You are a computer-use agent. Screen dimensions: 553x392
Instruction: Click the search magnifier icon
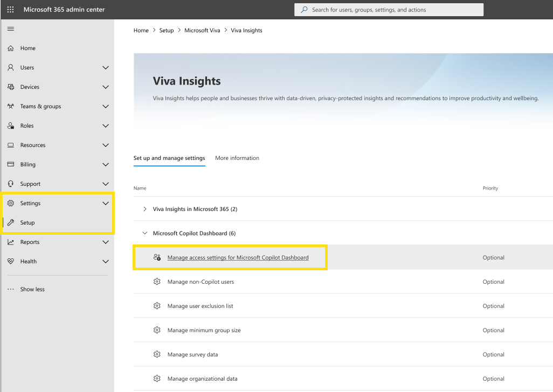[x=304, y=10]
